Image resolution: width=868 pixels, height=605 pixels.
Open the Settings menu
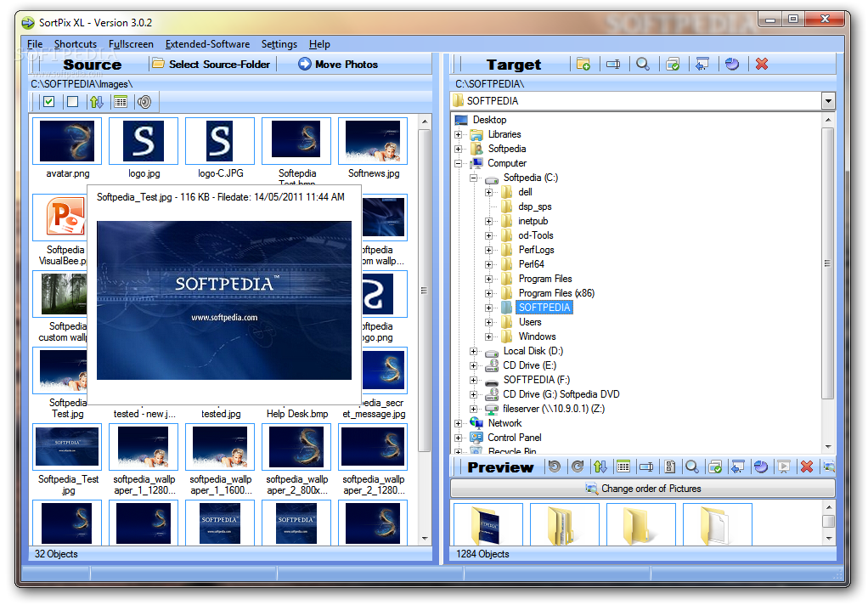tap(279, 44)
